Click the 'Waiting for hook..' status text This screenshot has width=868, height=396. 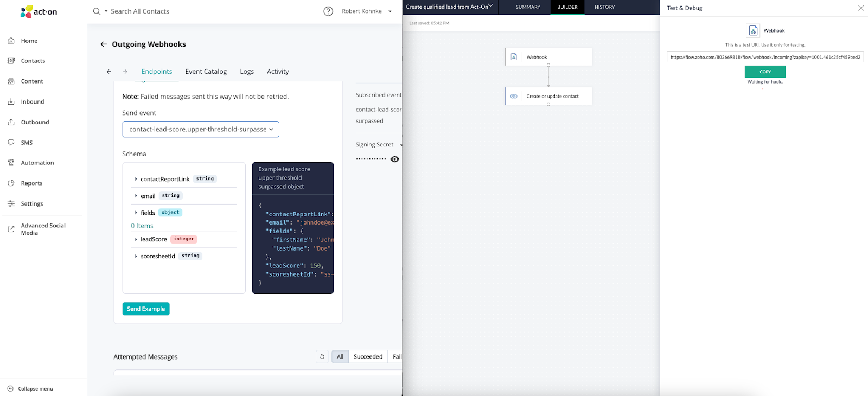coord(765,82)
